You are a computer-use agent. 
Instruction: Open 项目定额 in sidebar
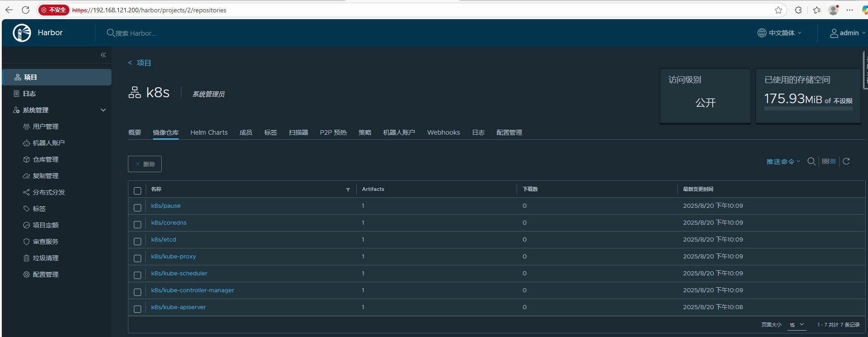coord(46,225)
